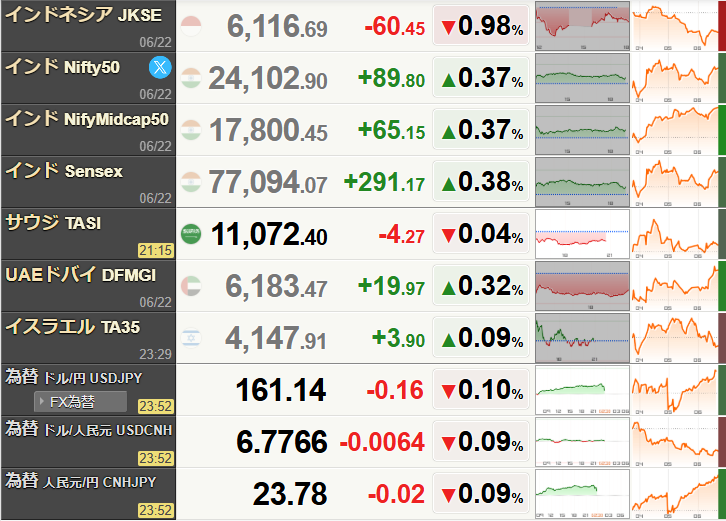Click the 21:15 timestamp in TASI row

click(156, 251)
